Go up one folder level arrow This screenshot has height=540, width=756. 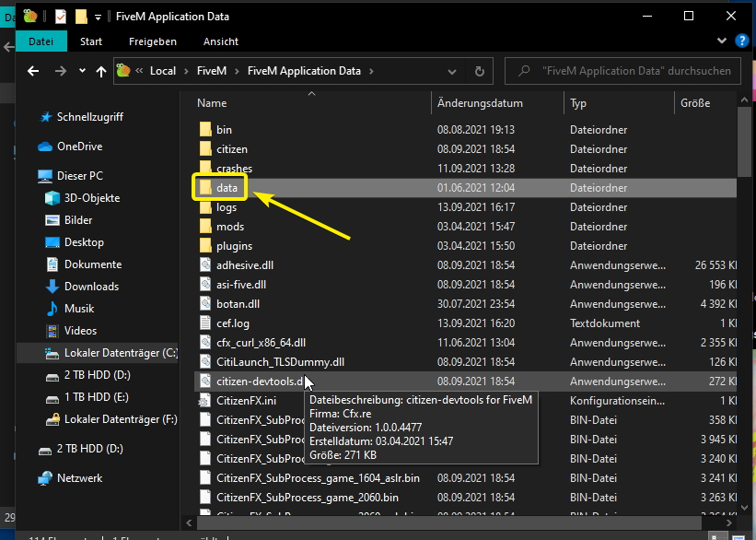[x=101, y=71]
